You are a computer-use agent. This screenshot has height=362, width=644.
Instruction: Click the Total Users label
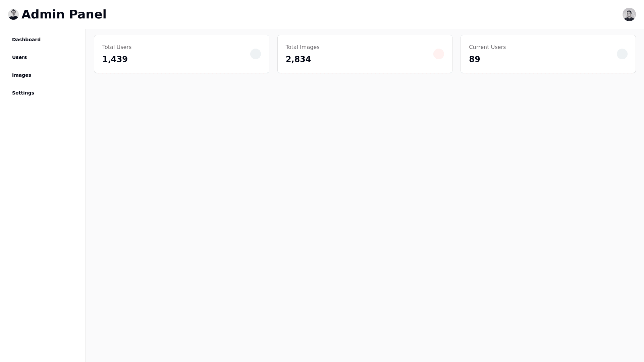coord(117,47)
